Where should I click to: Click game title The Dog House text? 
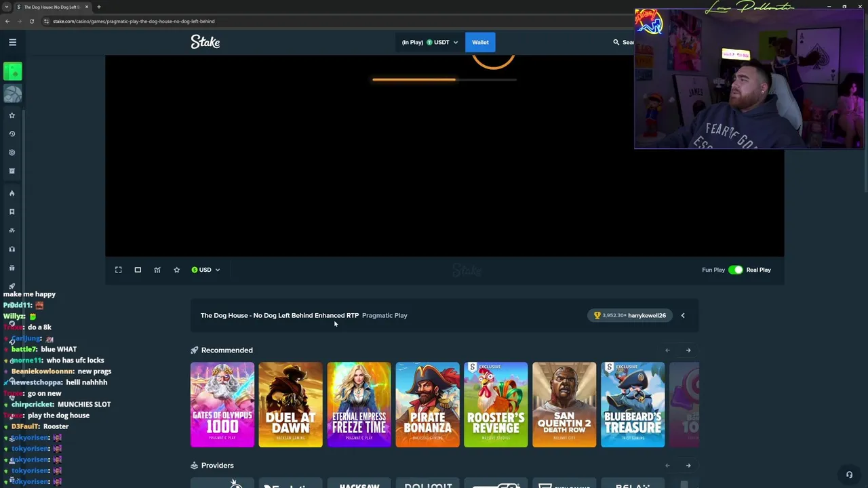pyautogui.click(x=279, y=315)
